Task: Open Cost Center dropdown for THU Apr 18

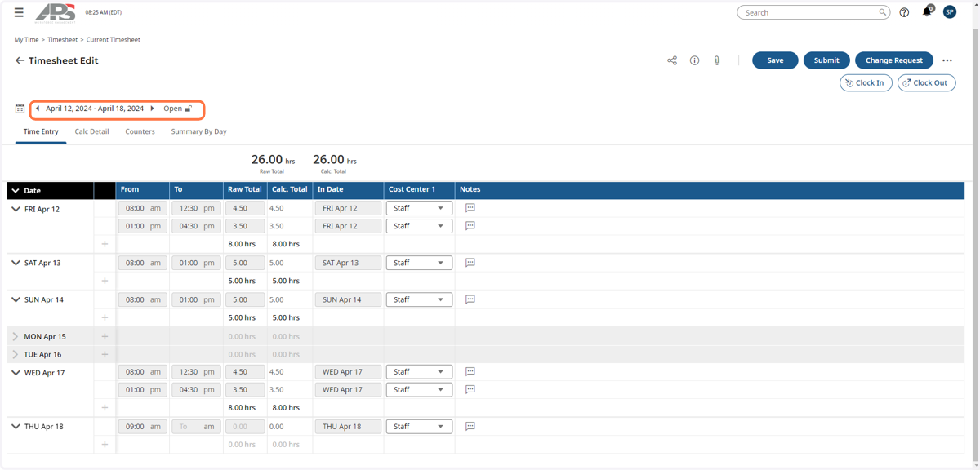Action: [x=419, y=426]
